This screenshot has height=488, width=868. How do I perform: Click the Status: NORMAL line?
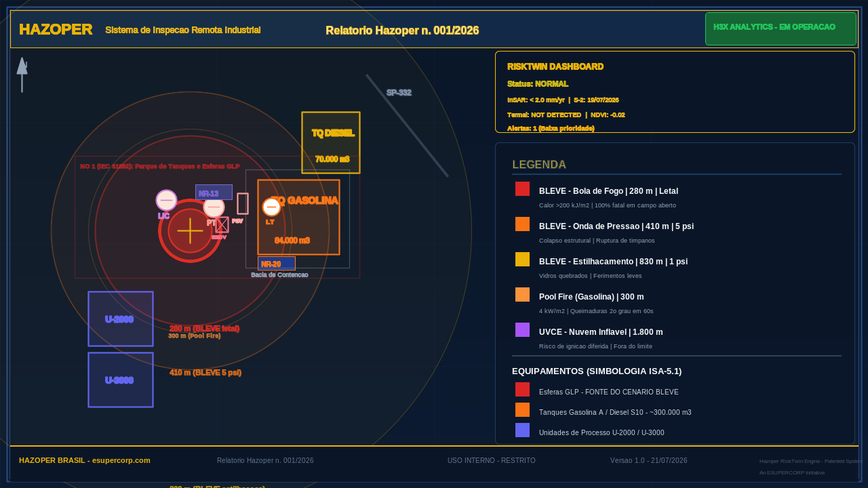tap(538, 83)
